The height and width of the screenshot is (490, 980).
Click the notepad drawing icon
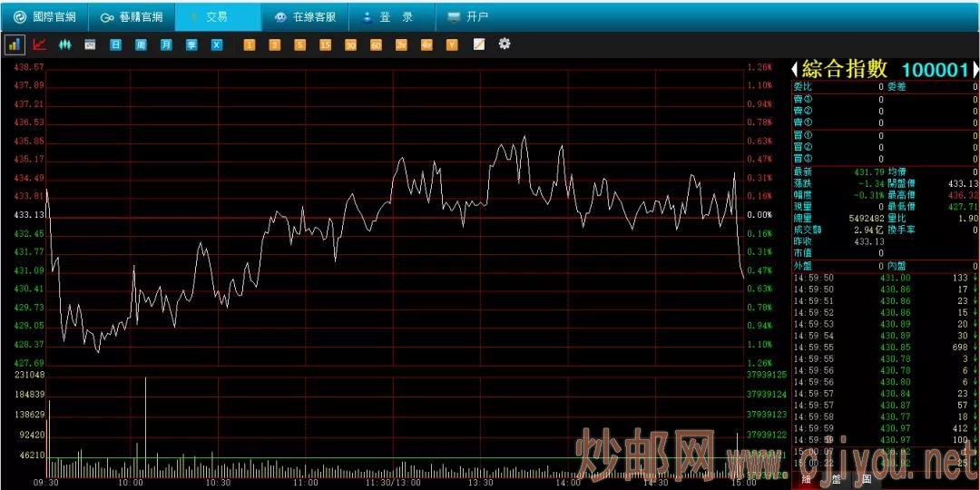point(478,44)
